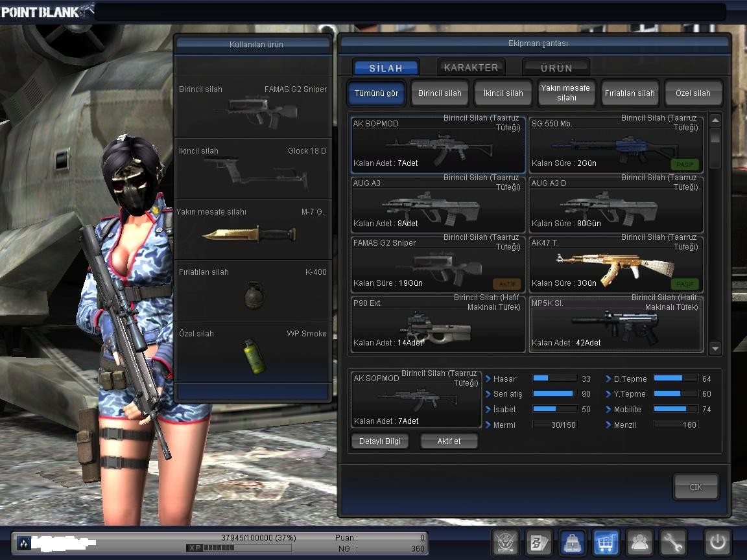Open the backpack inventory icon
Viewport: 747px width, 560px height.
[x=572, y=542]
